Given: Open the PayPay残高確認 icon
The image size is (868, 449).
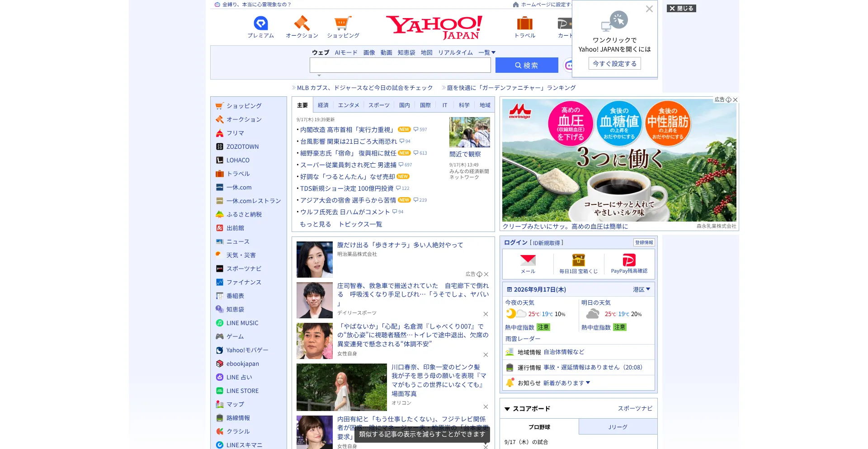Looking at the screenshot, I should (629, 260).
